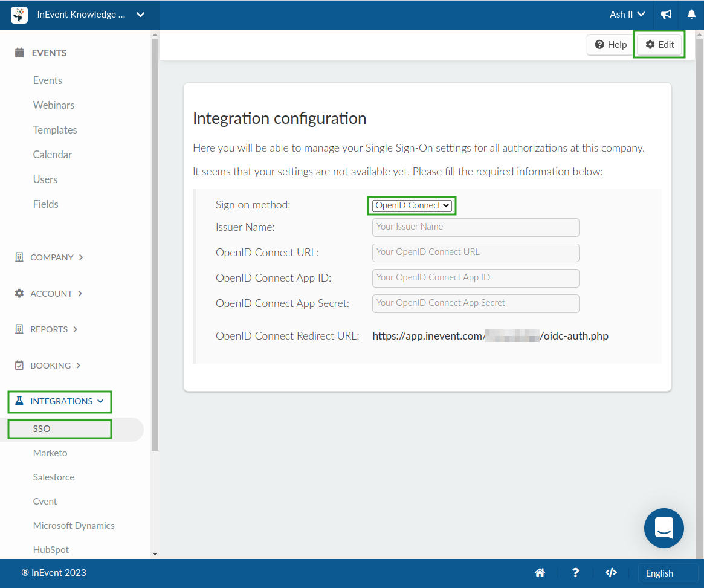Open the Calendar menu item
The height and width of the screenshot is (588, 704).
coord(52,155)
